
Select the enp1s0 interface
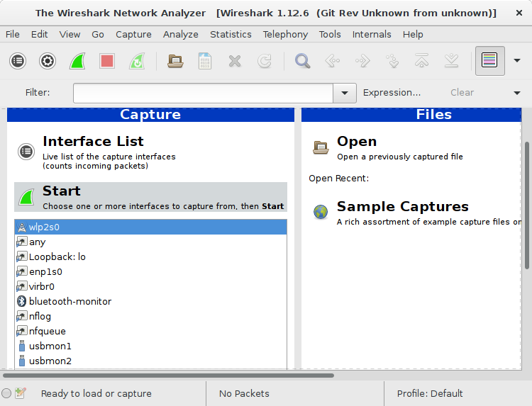click(150, 272)
